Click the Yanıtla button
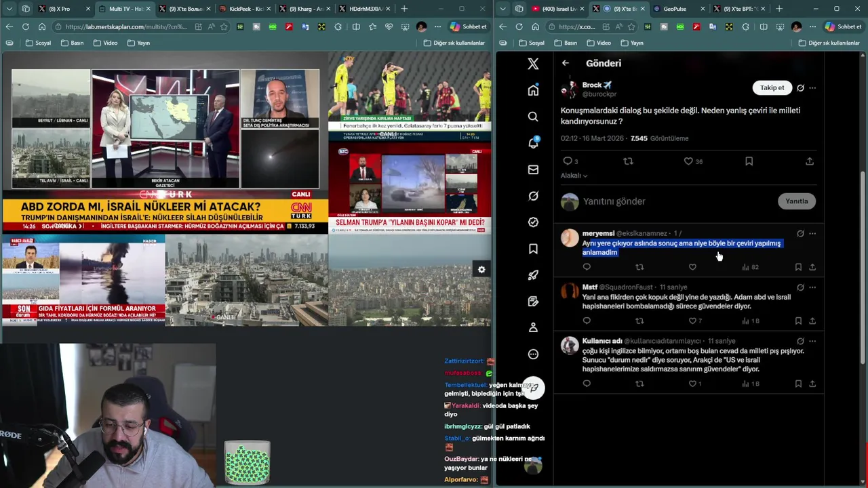This screenshot has width=868, height=488. tap(796, 201)
